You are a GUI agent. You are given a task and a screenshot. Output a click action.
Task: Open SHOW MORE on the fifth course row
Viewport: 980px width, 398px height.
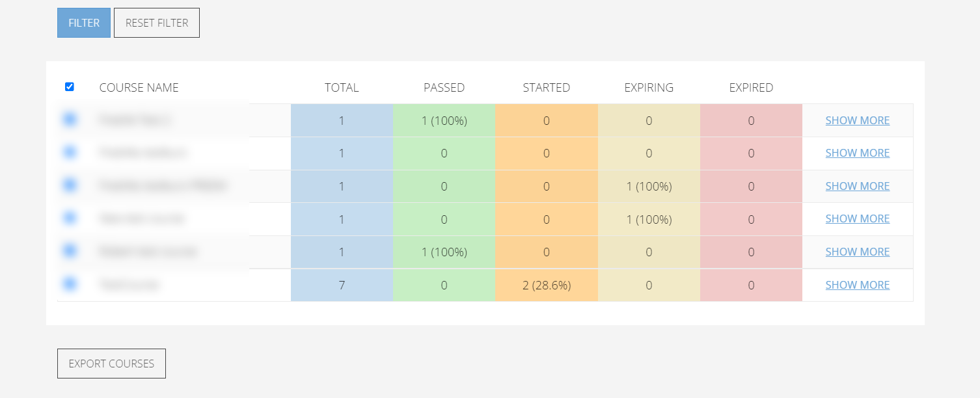(x=857, y=252)
